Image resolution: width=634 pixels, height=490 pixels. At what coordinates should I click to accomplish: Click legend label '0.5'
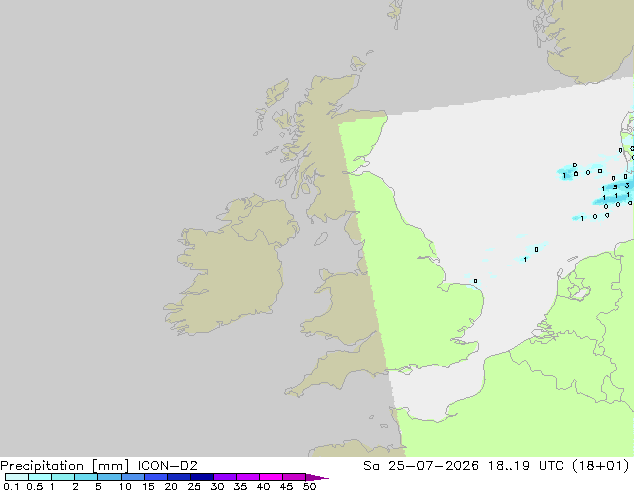click(34, 486)
